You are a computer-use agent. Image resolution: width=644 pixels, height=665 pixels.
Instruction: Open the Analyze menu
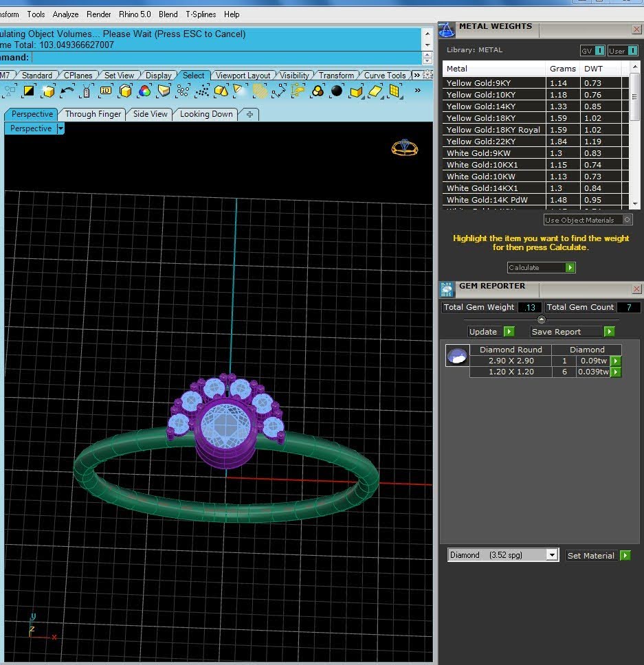[65, 14]
